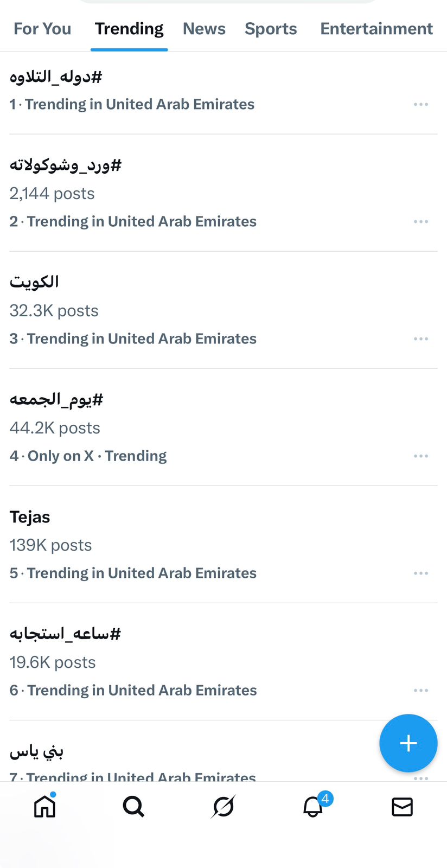Screen dimensions: 447x868
Task: Open more options for Tejas trend
Action: tap(421, 573)
